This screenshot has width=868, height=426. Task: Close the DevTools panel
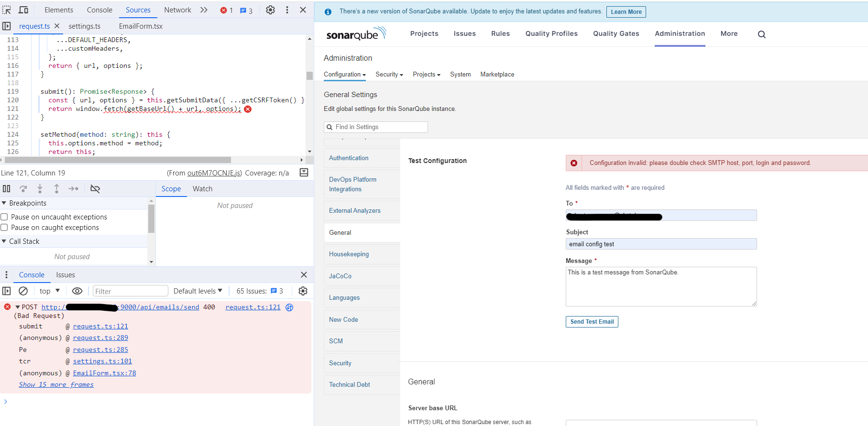pyautogui.click(x=303, y=10)
